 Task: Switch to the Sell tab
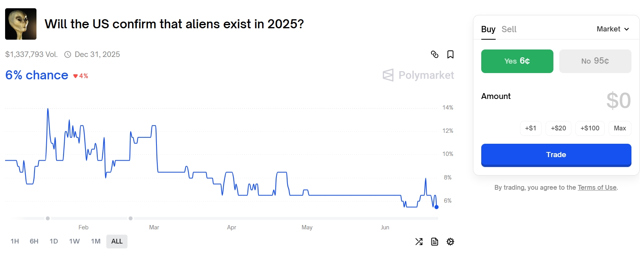509,29
